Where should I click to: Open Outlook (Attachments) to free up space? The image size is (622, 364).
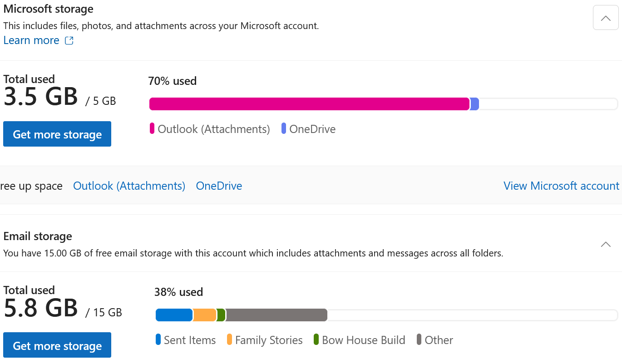[129, 186]
